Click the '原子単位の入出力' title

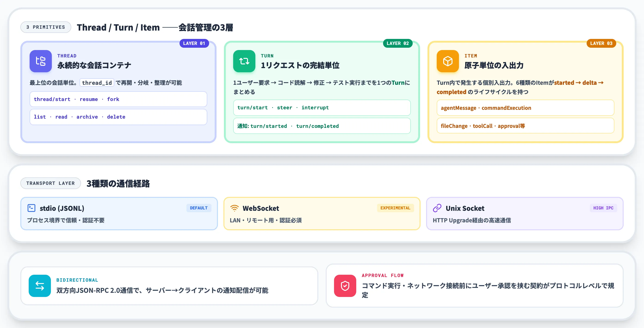[494, 65]
